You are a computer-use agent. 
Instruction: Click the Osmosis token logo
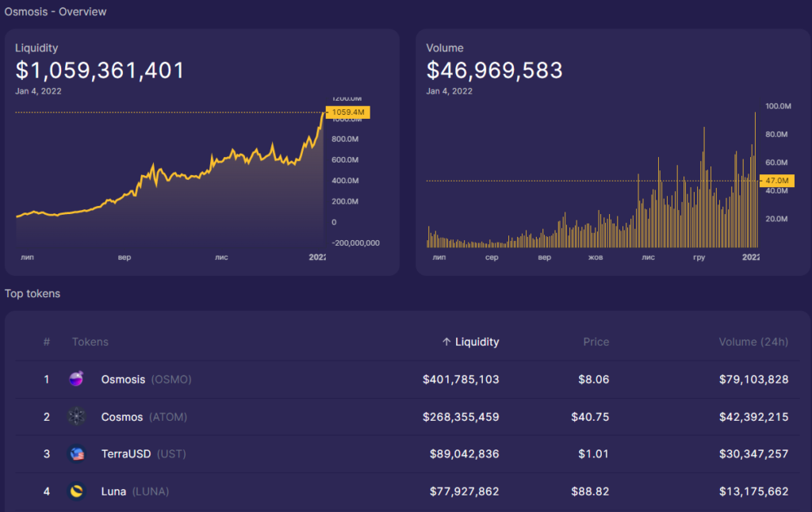point(76,379)
